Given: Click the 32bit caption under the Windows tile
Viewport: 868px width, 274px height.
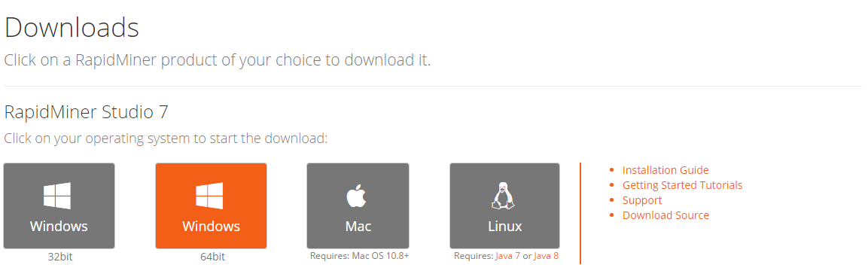Looking at the screenshot, I should pyautogui.click(x=59, y=257).
